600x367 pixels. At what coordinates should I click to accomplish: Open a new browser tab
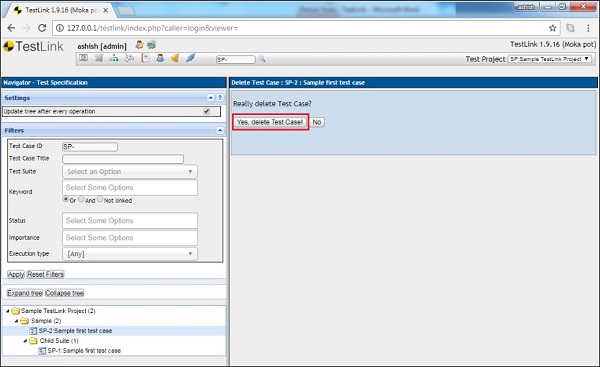pyautogui.click(x=126, y=11)
